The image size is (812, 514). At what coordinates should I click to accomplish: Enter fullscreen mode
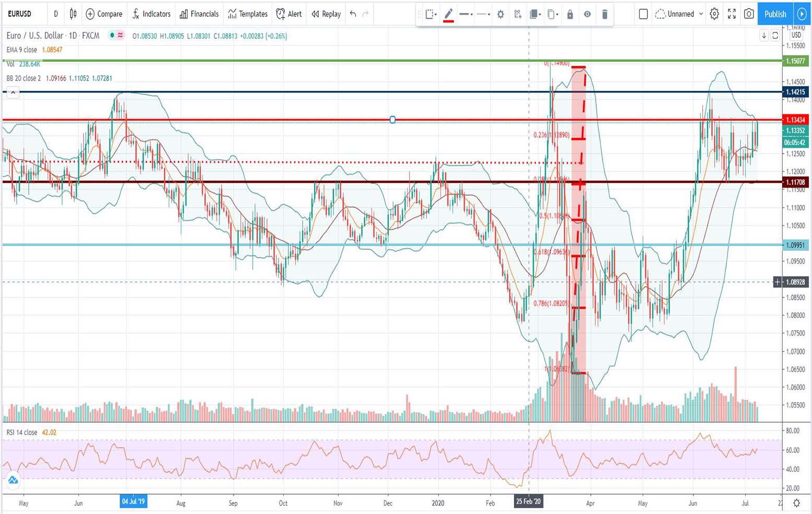coord(732,14)
